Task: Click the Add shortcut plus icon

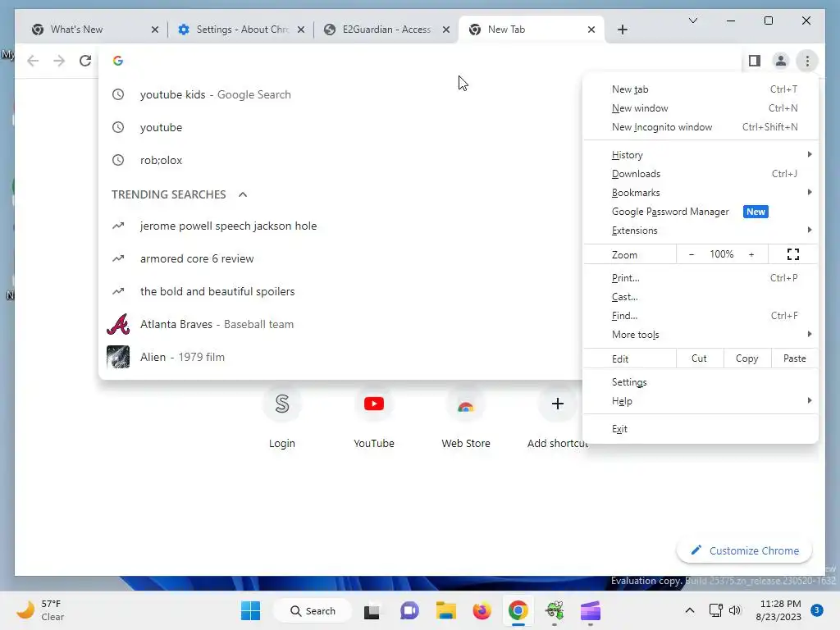Action: (557, 404)
